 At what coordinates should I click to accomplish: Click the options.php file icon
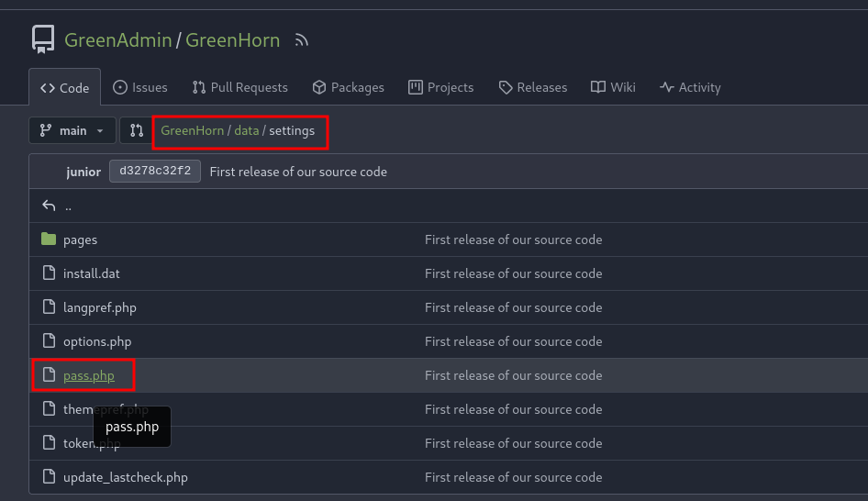pyautogui.click(x=49, y=341)
